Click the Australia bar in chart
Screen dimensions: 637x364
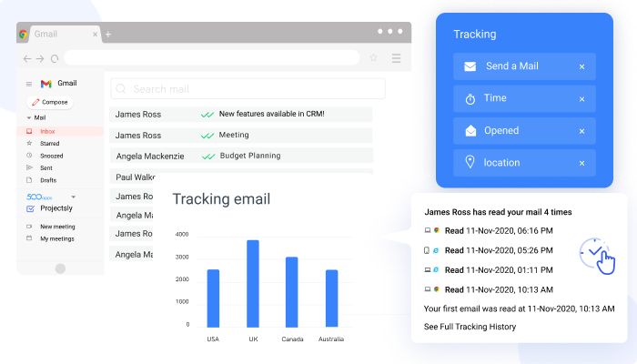pos(331,298)
